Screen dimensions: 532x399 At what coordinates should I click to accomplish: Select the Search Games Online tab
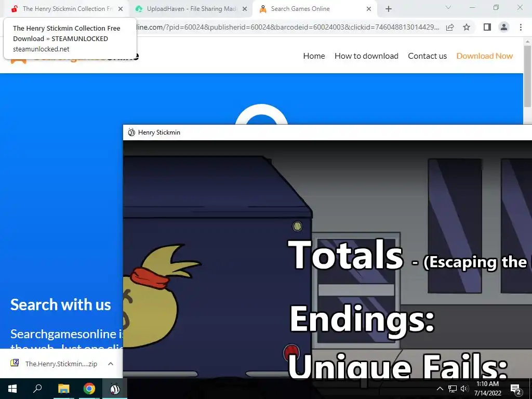coord(314,9)
